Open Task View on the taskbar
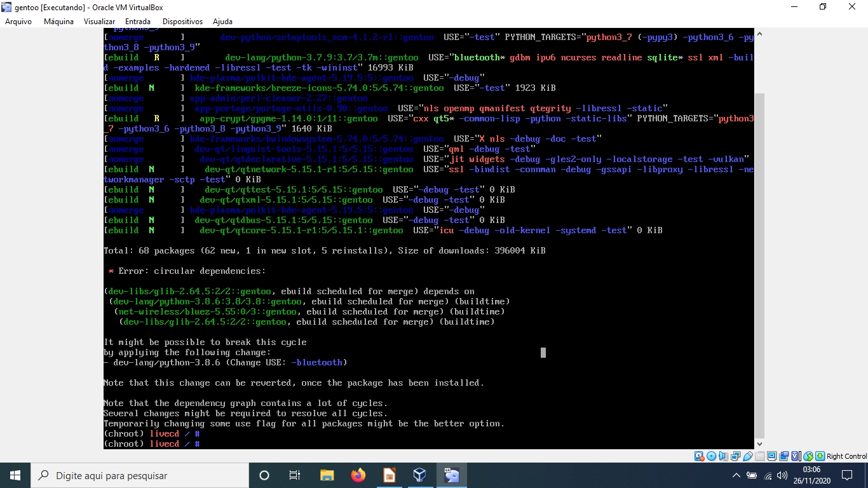 (x=295, y=475)
